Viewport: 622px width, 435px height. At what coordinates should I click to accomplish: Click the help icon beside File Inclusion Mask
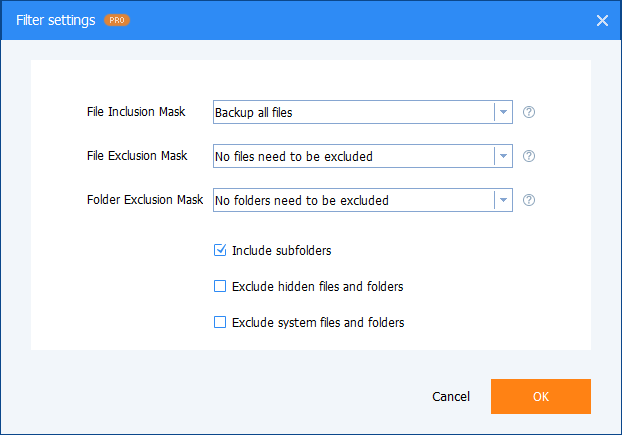pos(529,112)
